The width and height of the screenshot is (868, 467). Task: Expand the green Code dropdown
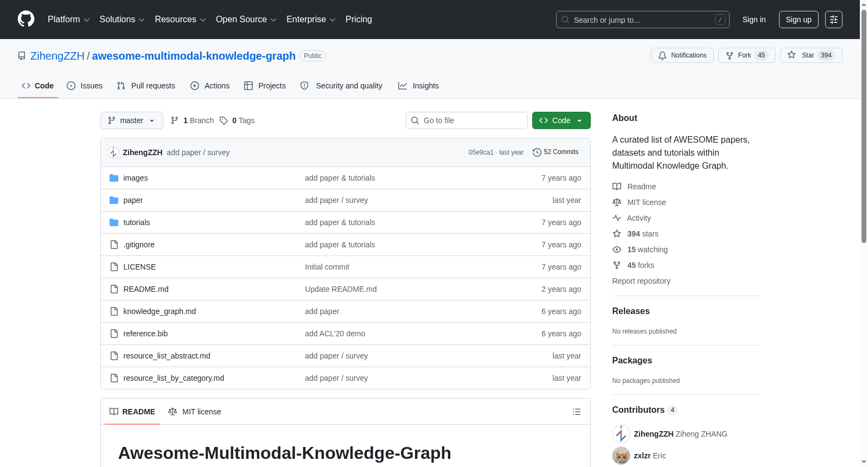coord(561,120)
